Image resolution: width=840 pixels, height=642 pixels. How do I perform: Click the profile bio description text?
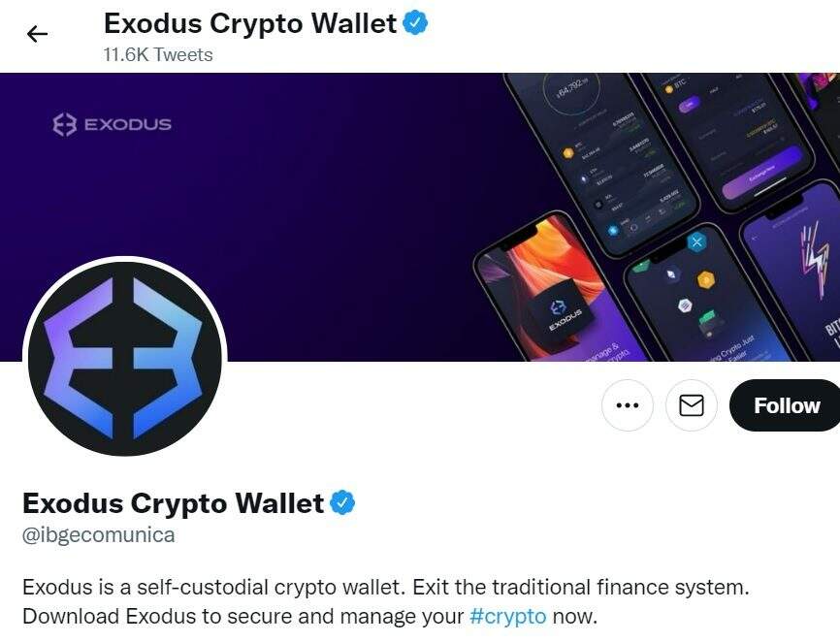386,602
